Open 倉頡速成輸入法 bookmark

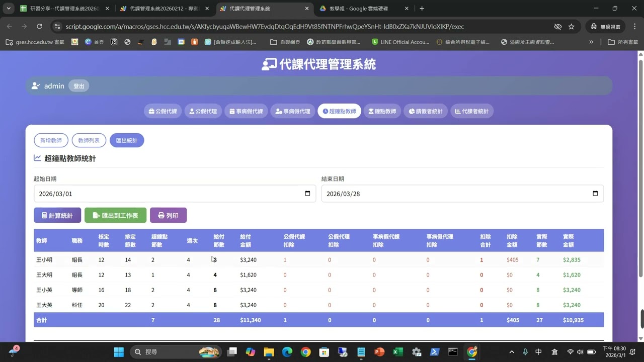pyautogui.click(x=230, y=42)
